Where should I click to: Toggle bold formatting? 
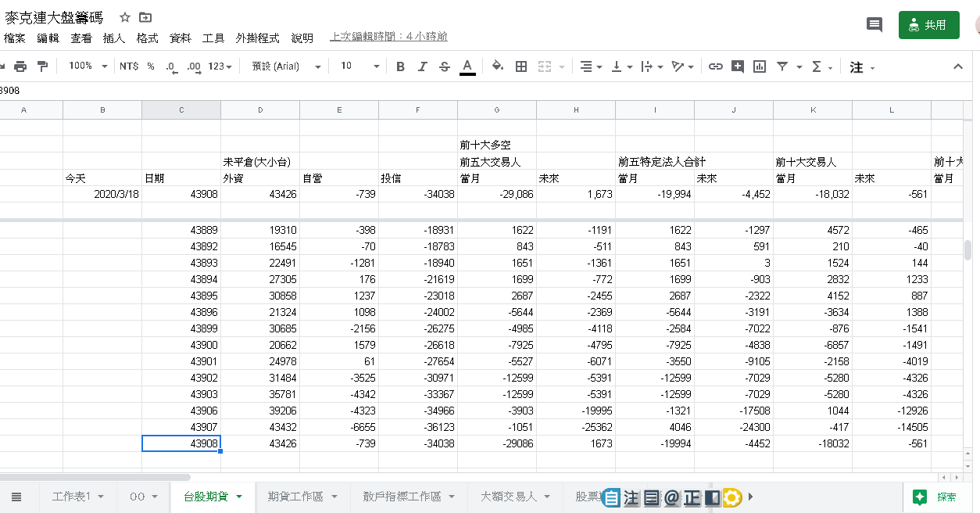400,66
